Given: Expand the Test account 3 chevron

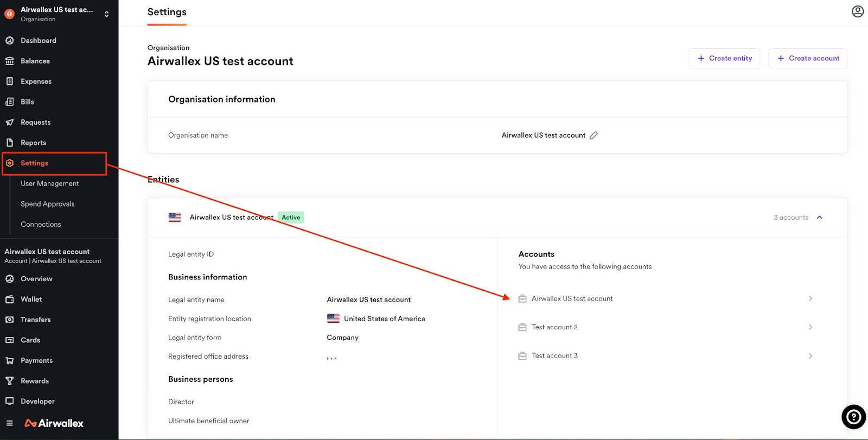Looking at the screenshot, I should tap(810, 356).
